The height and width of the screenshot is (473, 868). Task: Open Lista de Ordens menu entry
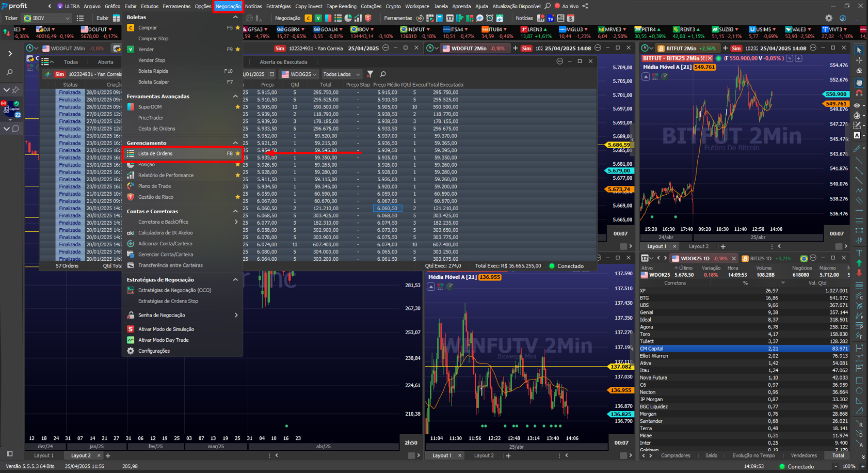(x=182, y=153)
